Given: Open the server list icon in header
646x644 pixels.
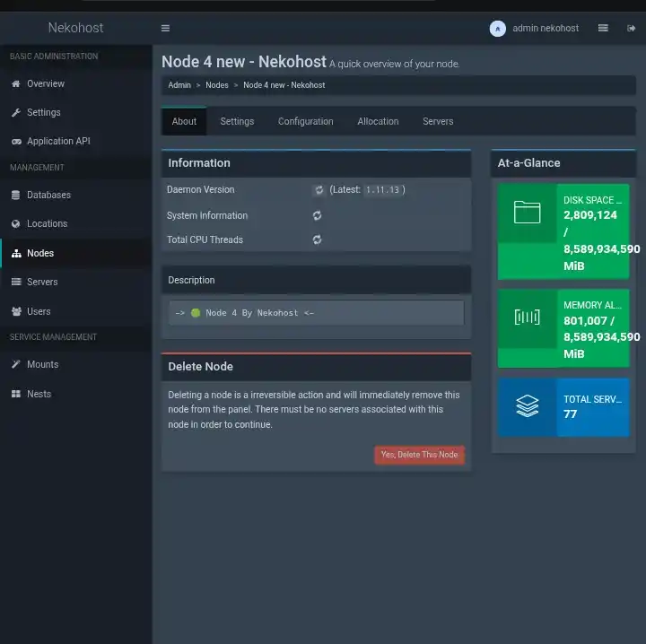Looking at the screenshot, I should coord(603,28).
